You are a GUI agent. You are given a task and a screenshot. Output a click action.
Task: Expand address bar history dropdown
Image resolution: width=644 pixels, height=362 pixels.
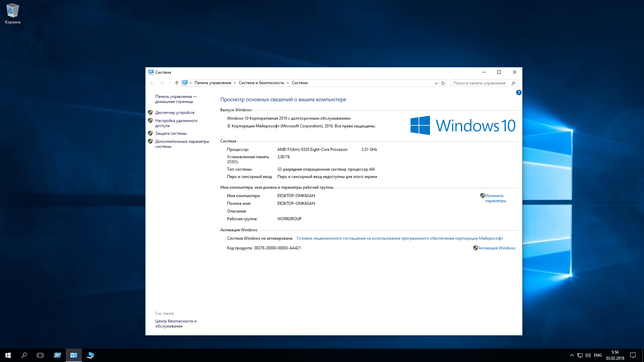(x=436, y=83)
